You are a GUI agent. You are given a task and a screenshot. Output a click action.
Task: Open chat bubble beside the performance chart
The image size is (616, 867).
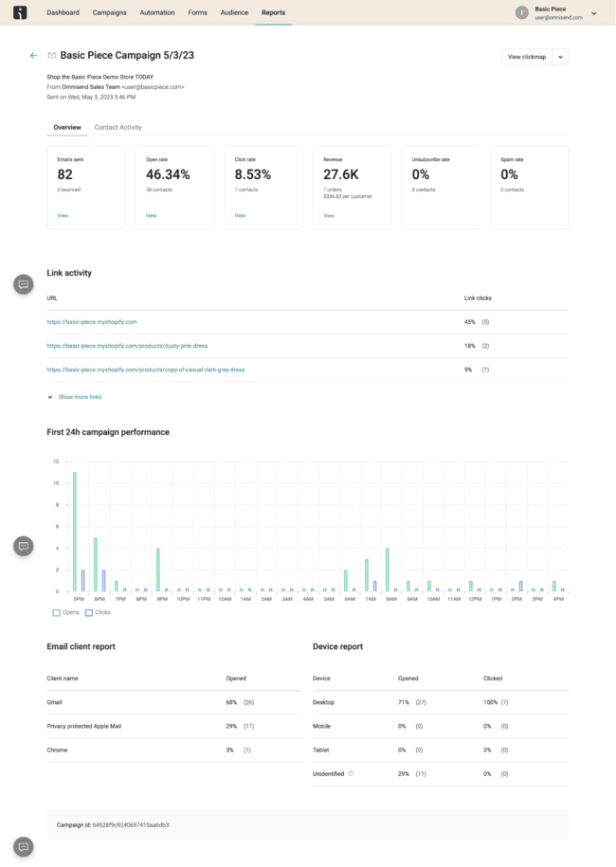24,546
